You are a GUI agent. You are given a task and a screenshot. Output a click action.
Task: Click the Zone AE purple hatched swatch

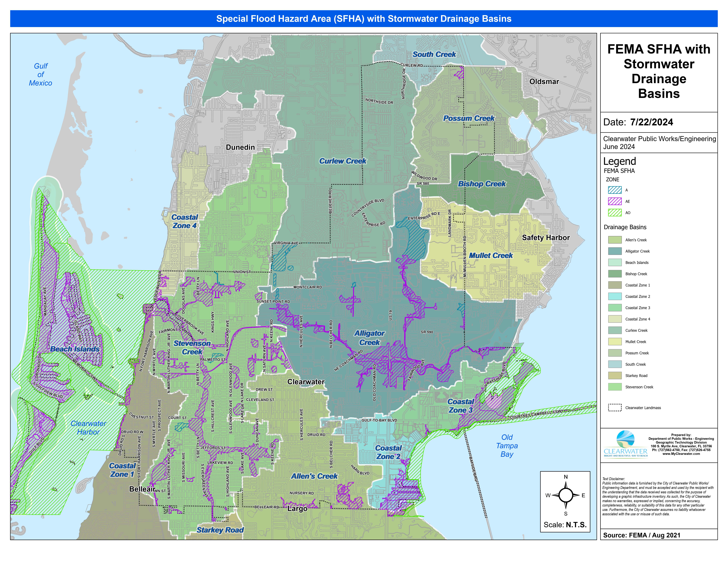(615, 201)
